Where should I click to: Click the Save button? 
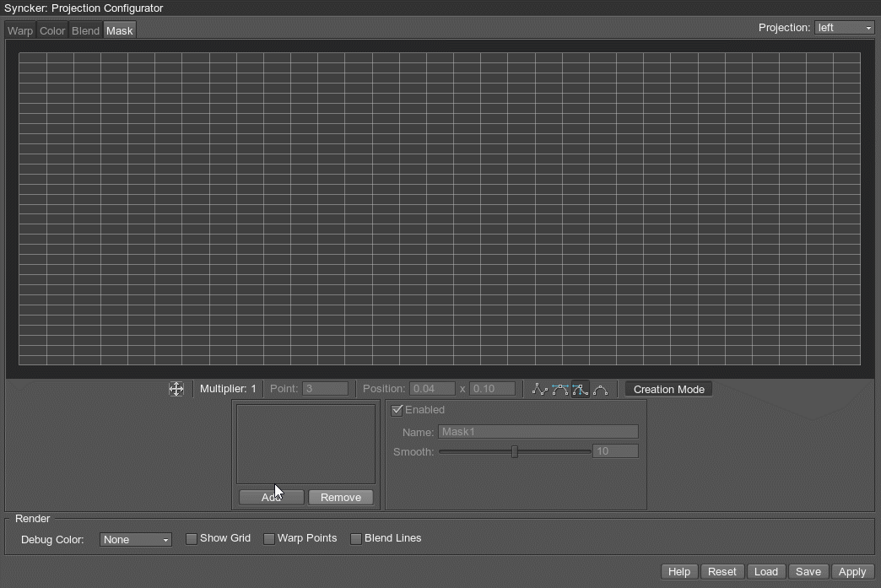pos(808,571)
